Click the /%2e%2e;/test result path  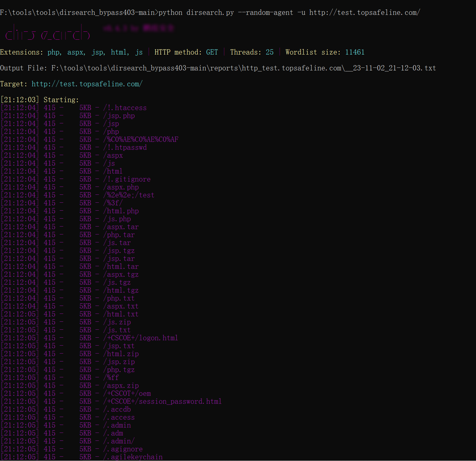point(129,195)
